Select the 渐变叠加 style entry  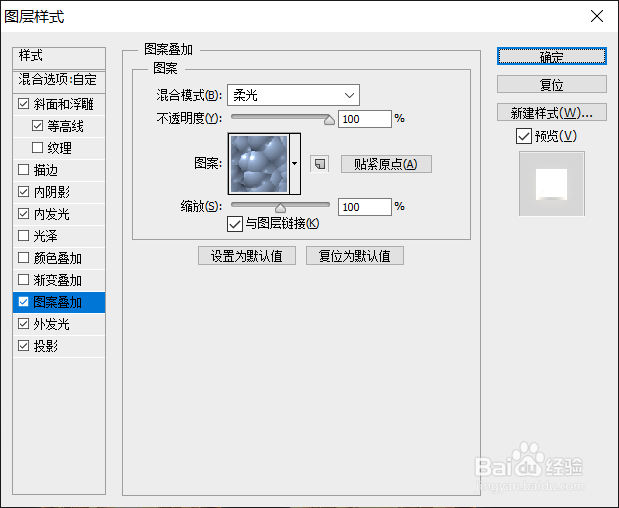tap(59, 280)
